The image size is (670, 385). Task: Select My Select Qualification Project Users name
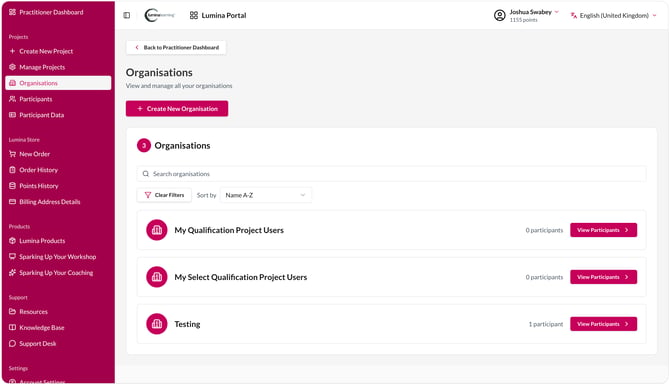click(241, 277)
